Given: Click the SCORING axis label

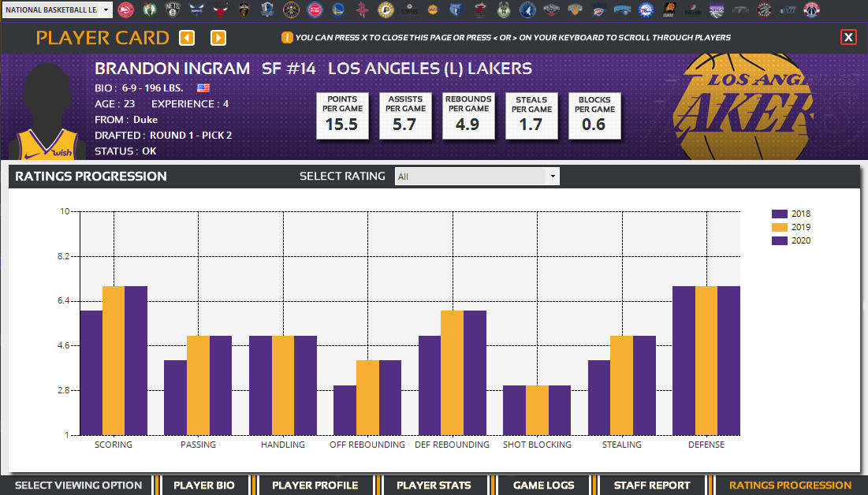Looking at the screenshot, I should (x=114, y=445).
